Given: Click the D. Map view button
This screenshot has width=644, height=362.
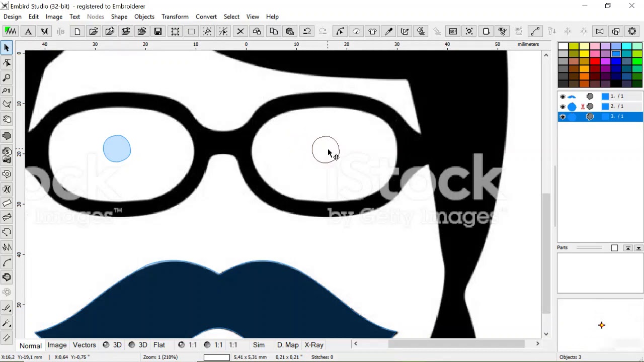Looking at the screenshot, I should pos(288,345).
